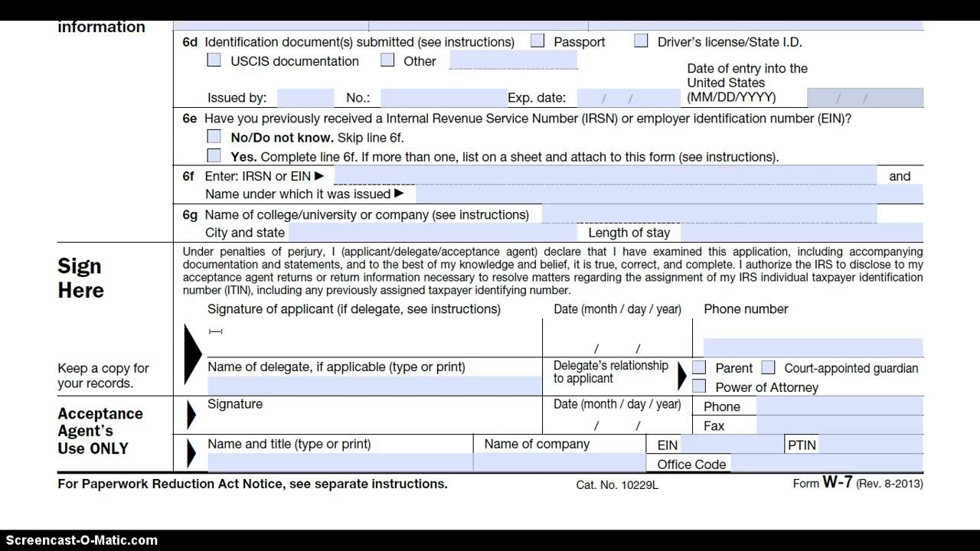Click the applicant signature area
This screenshot has width=980, height=551.
374,337
